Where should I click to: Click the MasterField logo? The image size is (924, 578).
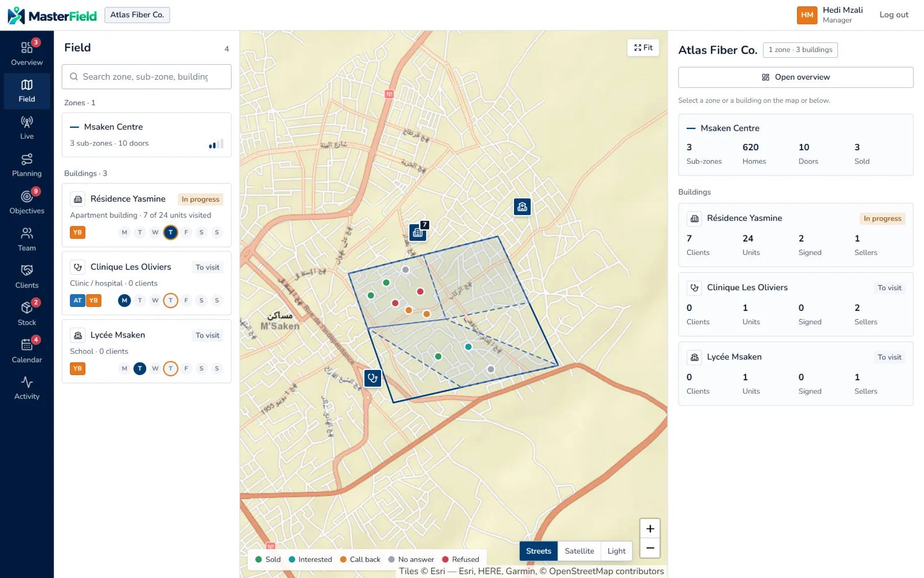[52, 16]
